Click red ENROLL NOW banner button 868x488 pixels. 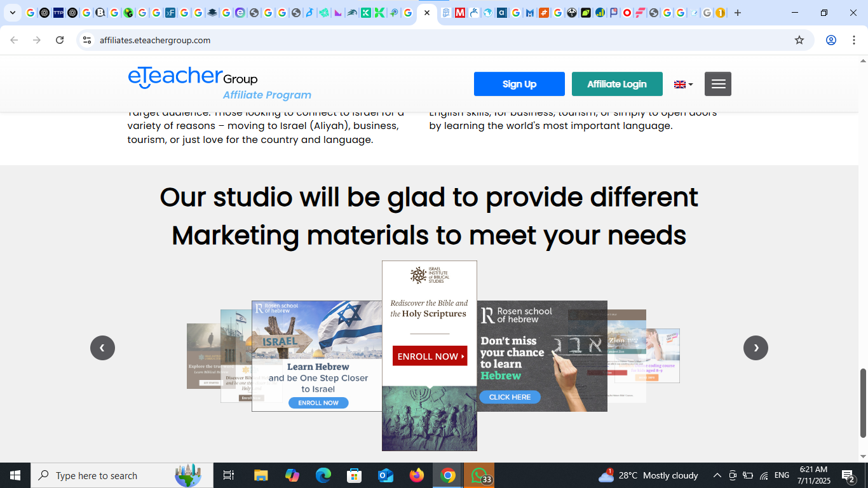(430, 356)
